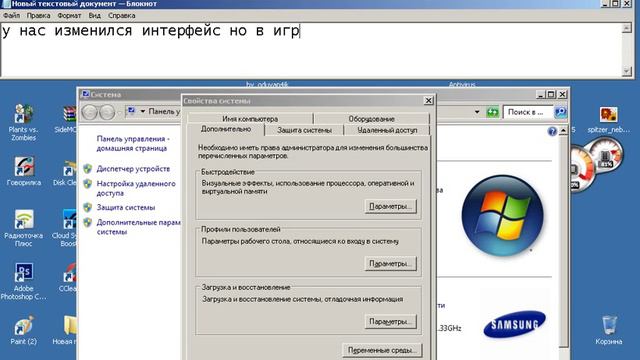Click the Back arrow in Система window
Screen dimensions: 640x360
click(89, 112)
